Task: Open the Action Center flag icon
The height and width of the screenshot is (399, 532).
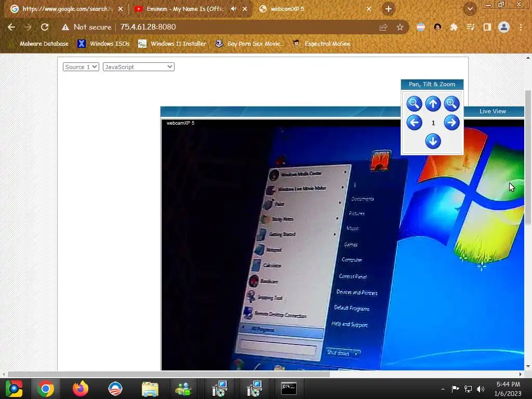Action: tap(455, 389)
